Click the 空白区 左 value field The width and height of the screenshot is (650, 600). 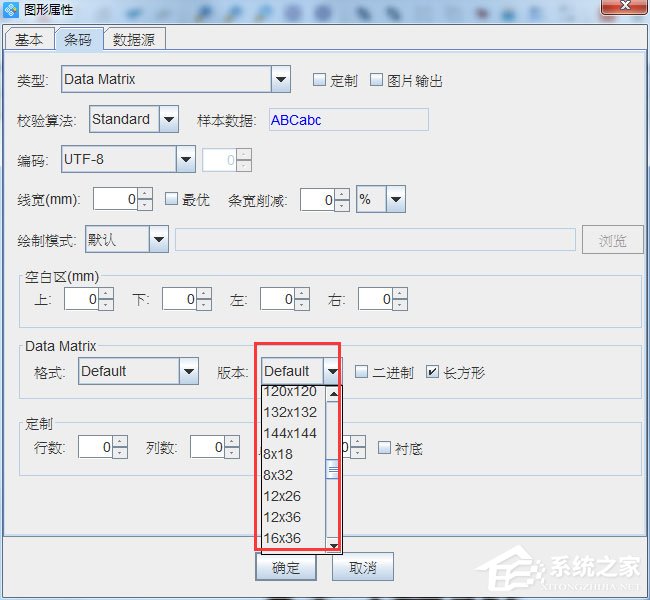(x=277, y=299)
